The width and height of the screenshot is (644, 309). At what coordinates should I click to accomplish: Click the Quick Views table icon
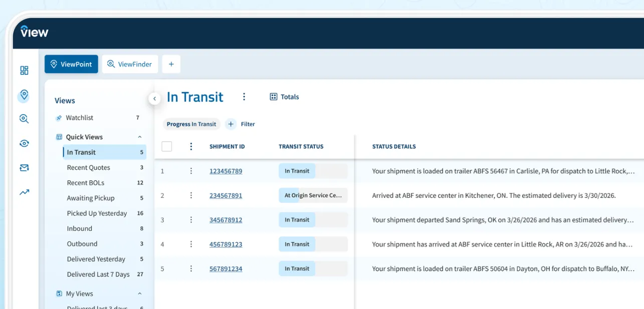pos(59,137)
